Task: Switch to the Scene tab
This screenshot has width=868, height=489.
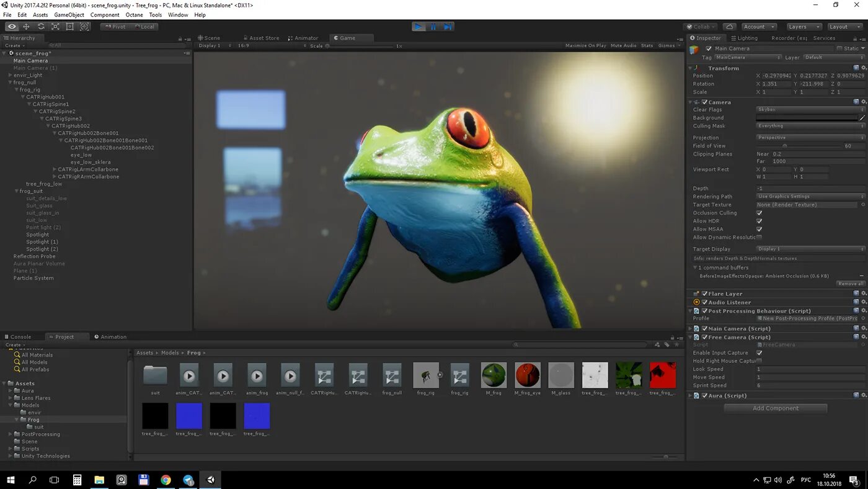Action: pos(212,38)
